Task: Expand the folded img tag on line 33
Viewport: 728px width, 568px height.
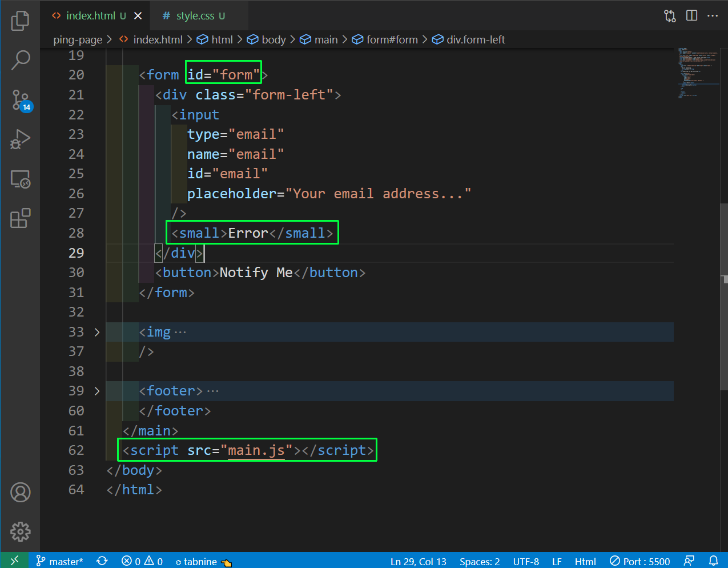Action: 97,332
